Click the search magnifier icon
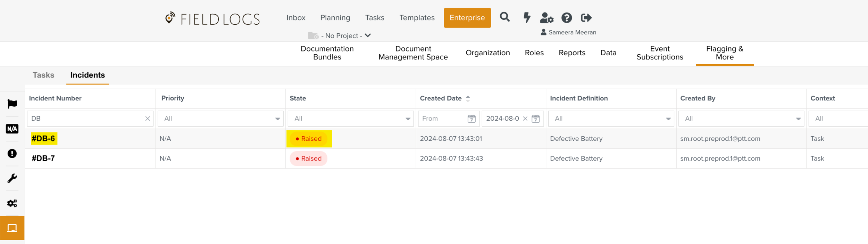The width and height of the screenshot is (868, 244). tap(504, 17)
